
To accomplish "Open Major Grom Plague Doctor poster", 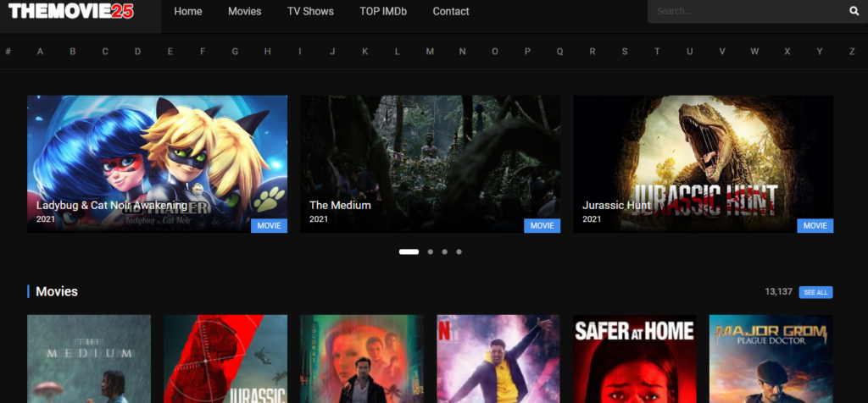I will tap(771, 359).
